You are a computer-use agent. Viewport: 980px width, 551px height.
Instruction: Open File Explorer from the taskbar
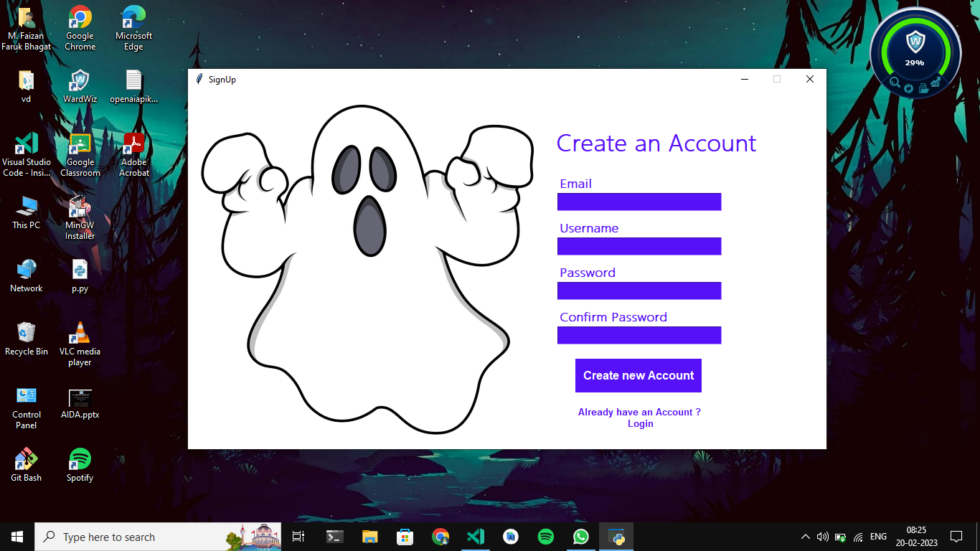point(370,537)
